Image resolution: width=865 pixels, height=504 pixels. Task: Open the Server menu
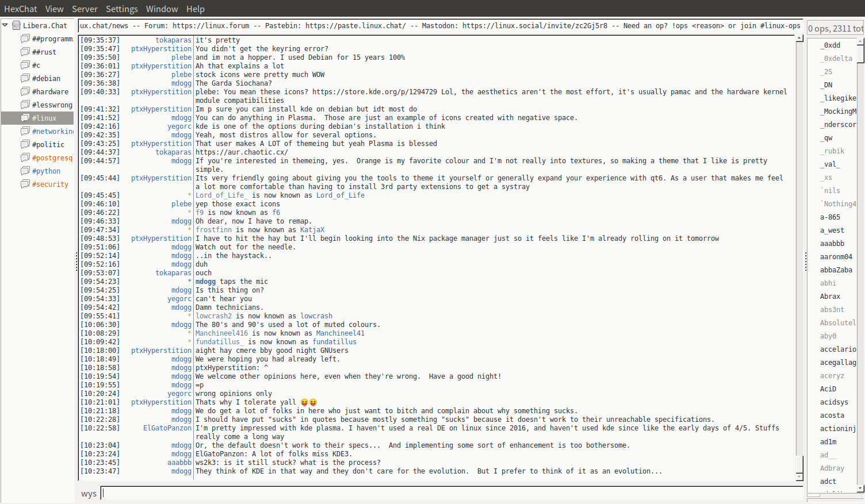[85, 9]
